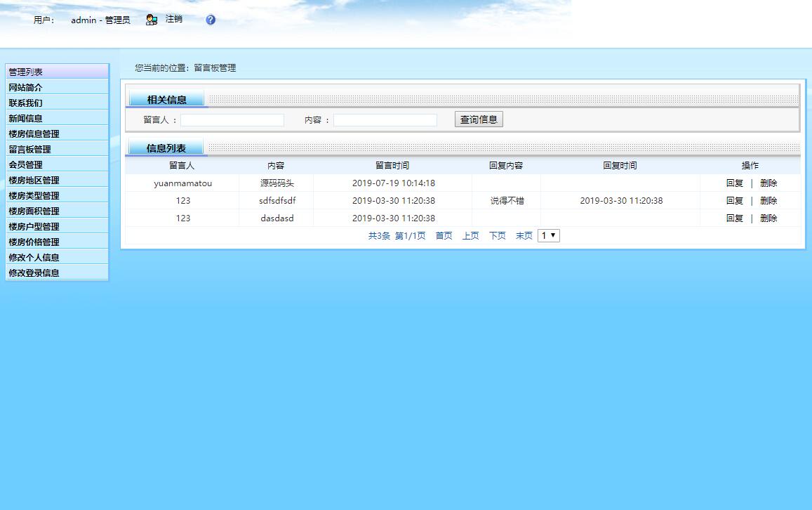Screen dimensions: 812x510
Task: Go to 新闻信息 in the sidebar
Action: point(25,117)
